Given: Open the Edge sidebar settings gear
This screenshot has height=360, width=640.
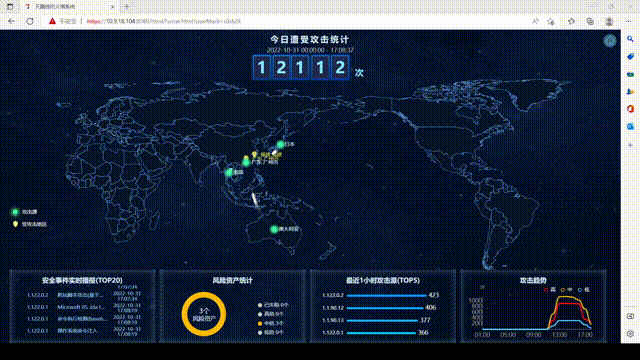Looking at the screenshot, I should click(x=630, y=333).
